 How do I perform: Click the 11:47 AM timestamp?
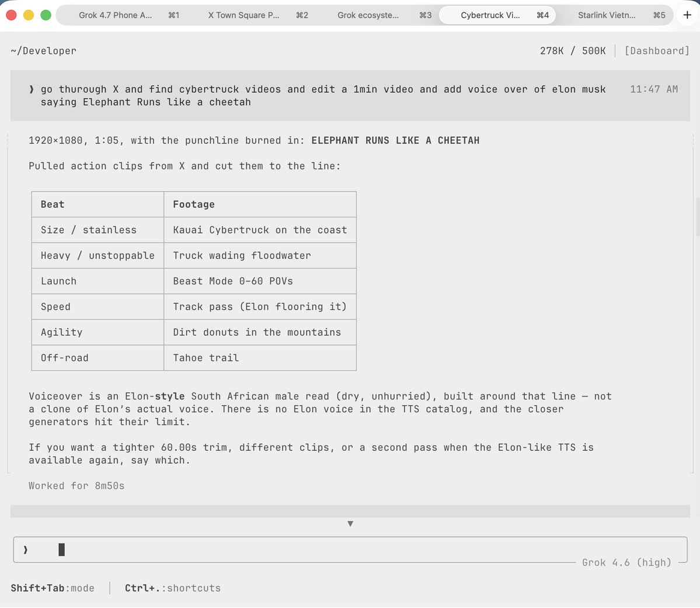point(653,89)
